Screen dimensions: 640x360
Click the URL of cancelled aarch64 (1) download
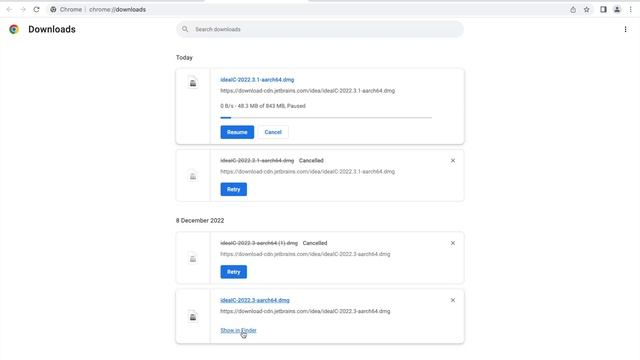click(x=305, y=254)
